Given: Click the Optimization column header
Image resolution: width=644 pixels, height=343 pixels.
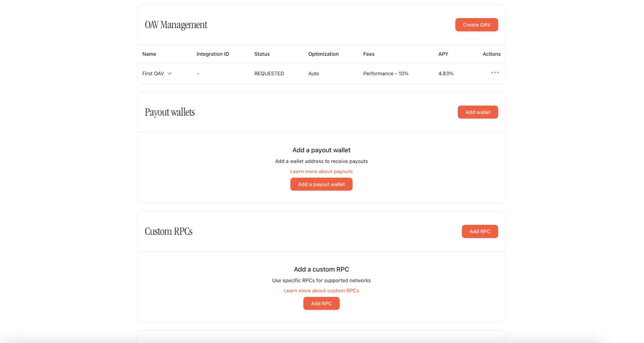Looking at the screenshot, I should (323, 54).
